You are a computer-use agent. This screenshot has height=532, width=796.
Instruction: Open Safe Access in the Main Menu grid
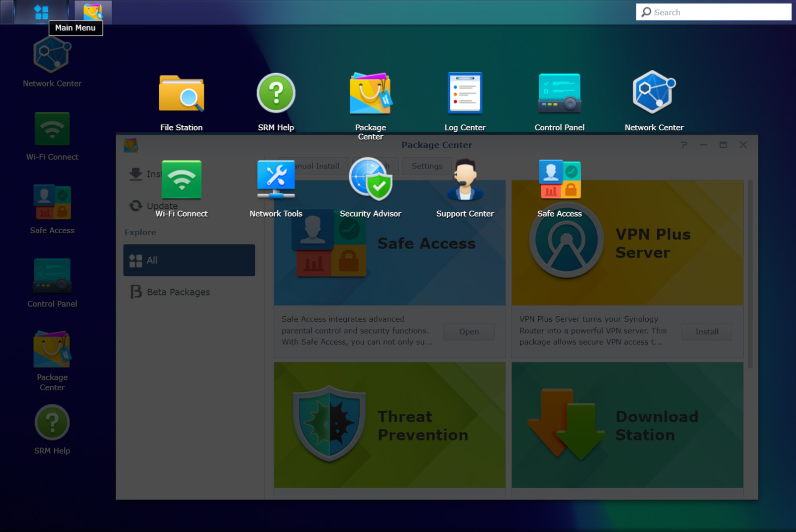pyautogui.click(x=559, y=180)
